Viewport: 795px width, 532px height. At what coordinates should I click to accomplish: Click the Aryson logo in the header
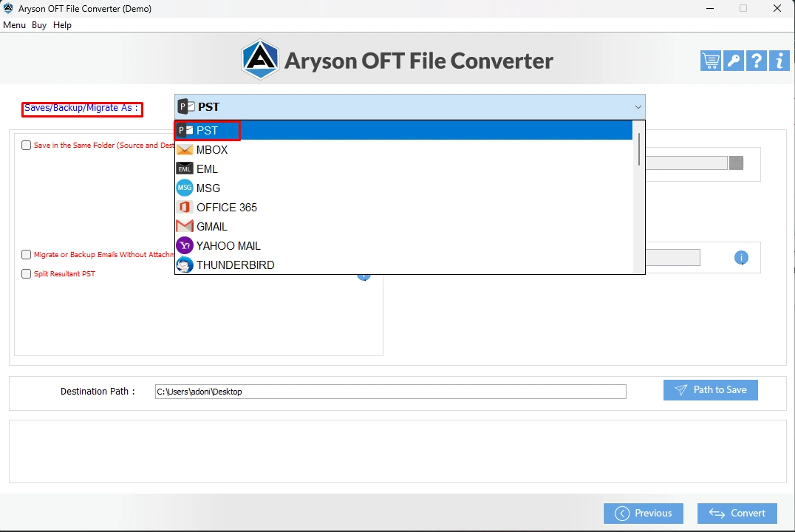pyautogui.click(x=260, y=60)
